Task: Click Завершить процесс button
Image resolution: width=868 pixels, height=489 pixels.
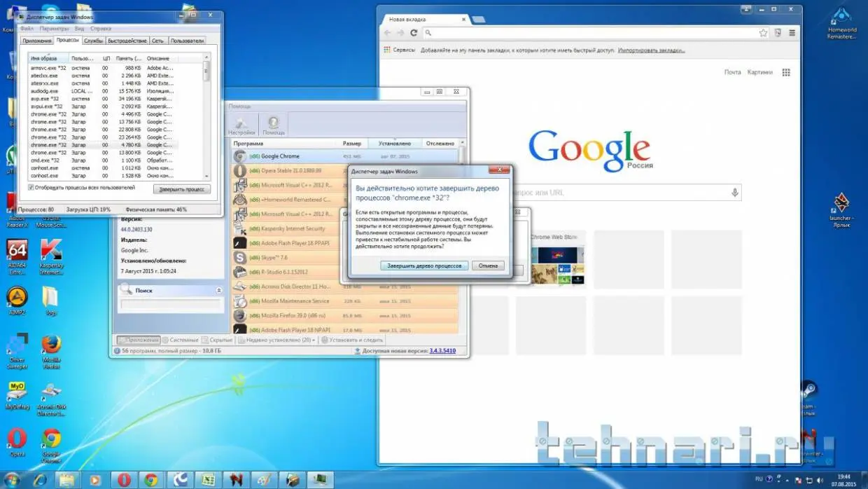Action: (181, 189)
